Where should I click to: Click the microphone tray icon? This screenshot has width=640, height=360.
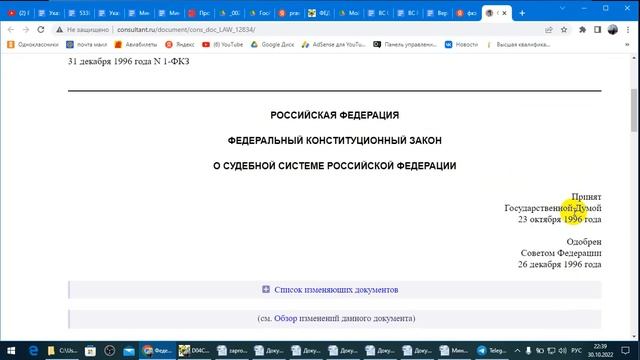(x=529, y=351)
